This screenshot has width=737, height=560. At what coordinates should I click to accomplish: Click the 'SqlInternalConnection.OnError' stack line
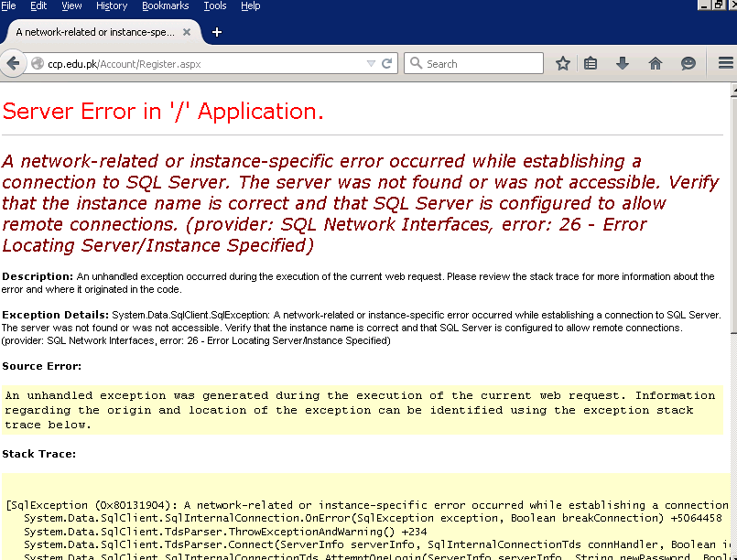(373, 518)
